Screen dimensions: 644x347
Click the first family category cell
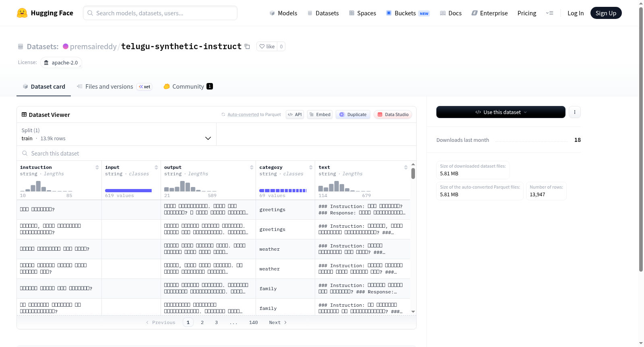click(x=285, y=289)
